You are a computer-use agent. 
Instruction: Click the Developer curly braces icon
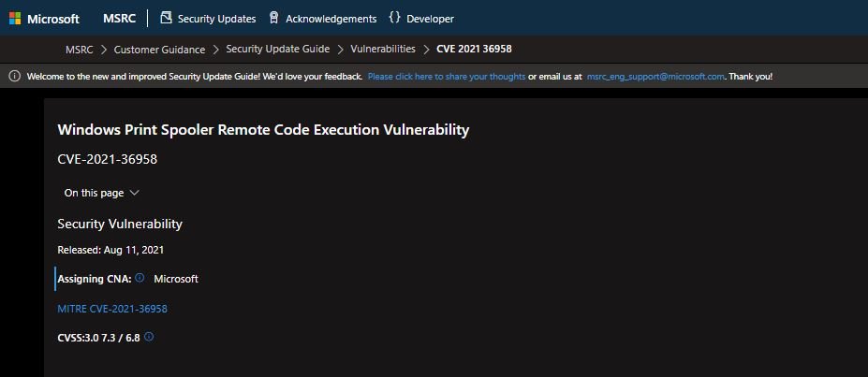pos(394,18)
